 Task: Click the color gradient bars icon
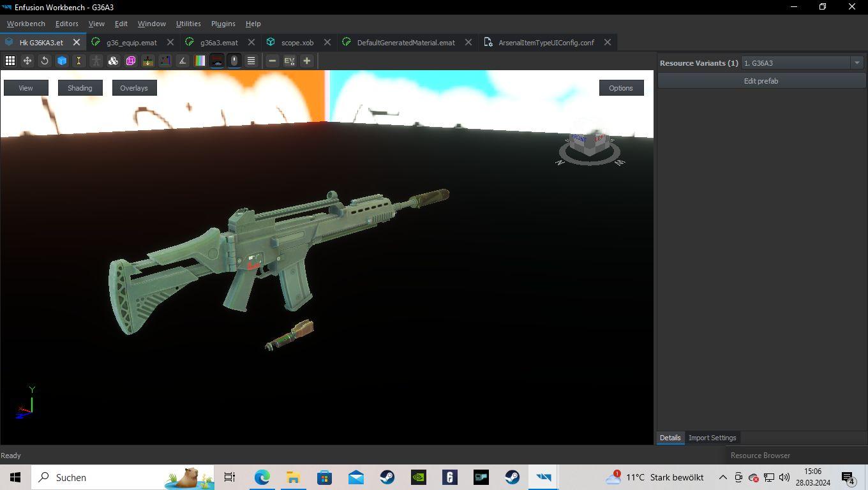[x=200, y=61]
